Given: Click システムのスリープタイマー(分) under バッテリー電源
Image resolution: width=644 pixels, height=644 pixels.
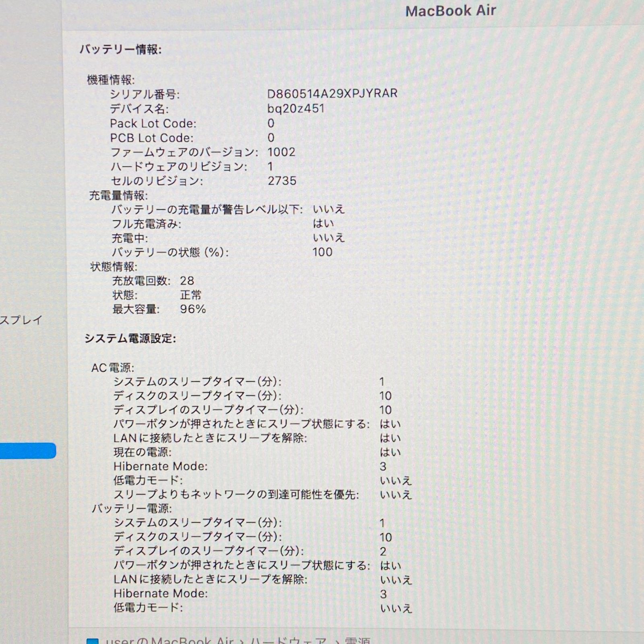Looking at the screenshot, I should click(x=198, y=523).
